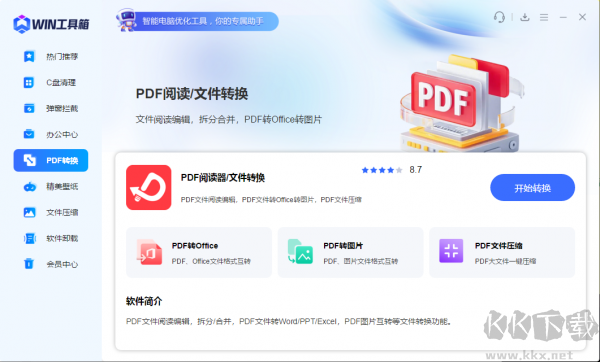This screenshot has height=362, width=600.
Task: Open customer service headset icon
Action: (x=499, y=17)
